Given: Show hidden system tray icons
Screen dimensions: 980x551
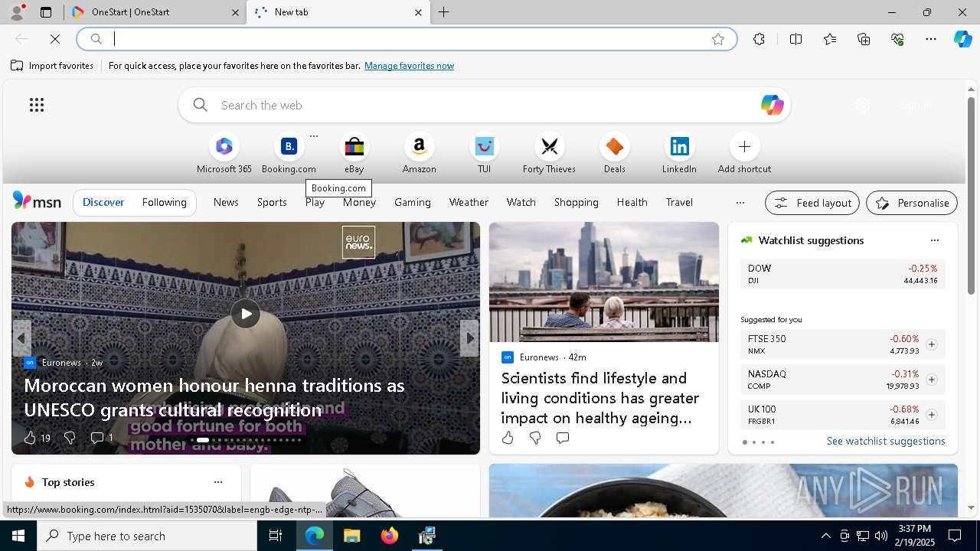Looking at the screenshot, I should click(x=825, y=536).
